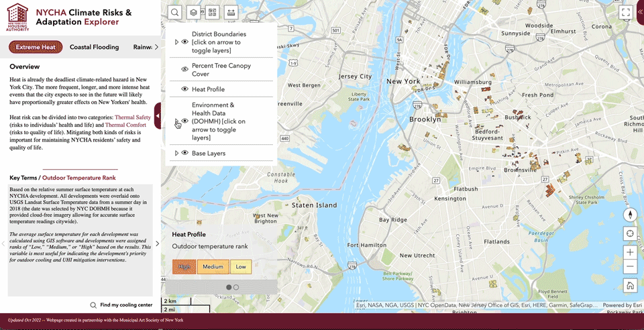Select the High temperature rank swatch

coord(184,267)
